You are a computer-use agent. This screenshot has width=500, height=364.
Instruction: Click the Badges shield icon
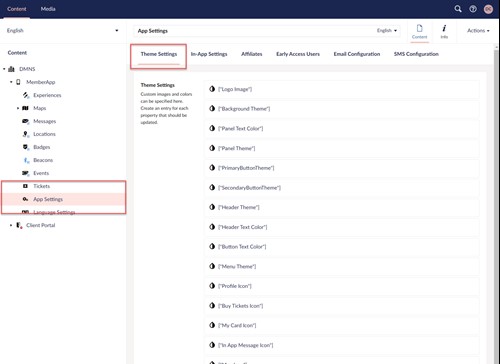26,147
